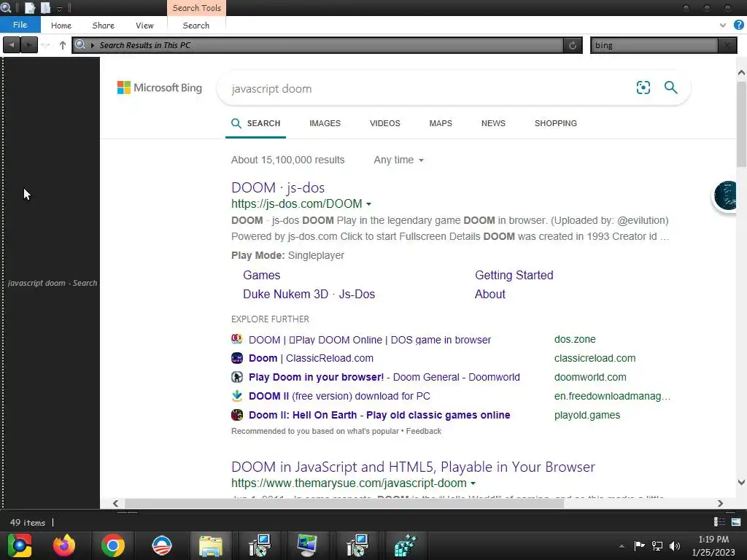Open the Games sublink
747x560 pixels.
coord(262,275)
